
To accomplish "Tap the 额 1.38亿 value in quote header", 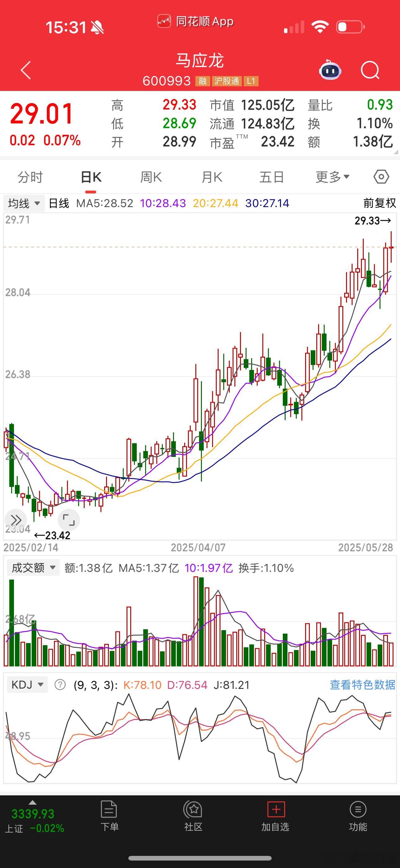I will [x=373, y=142].
